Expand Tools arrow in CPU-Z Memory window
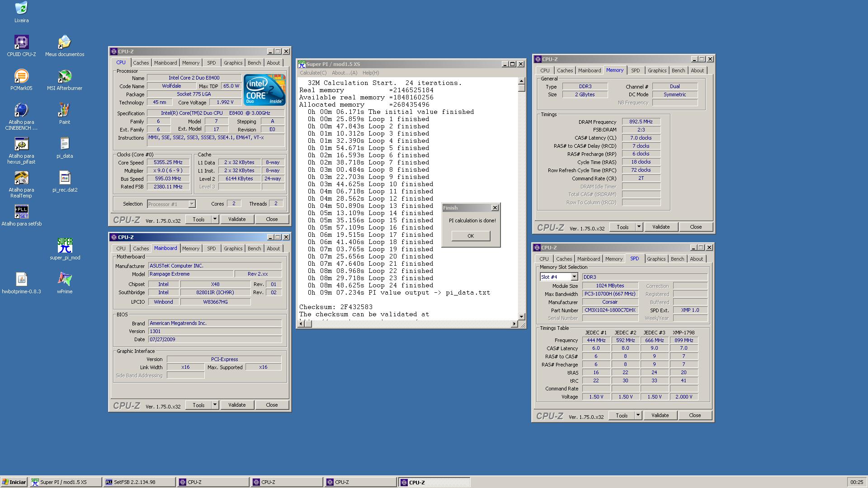The height and width of the screenshot is (488, 868). pyautogui.click(x=639, y=227)
